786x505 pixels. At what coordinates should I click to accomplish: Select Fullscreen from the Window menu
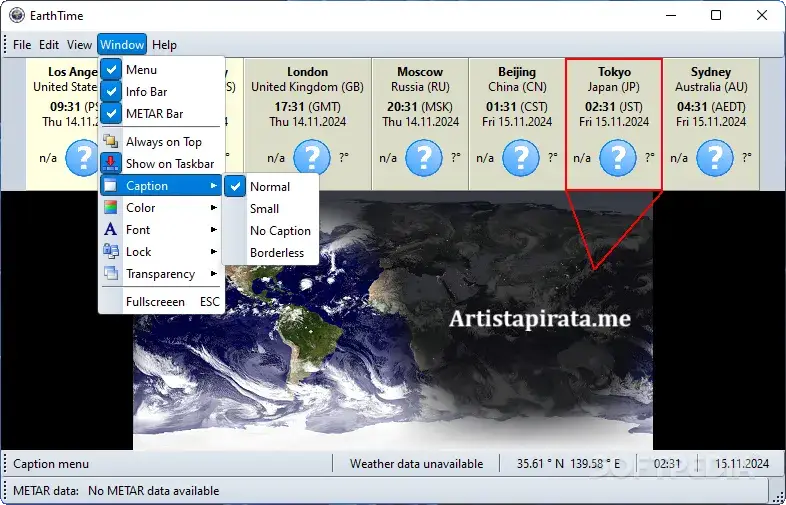[161, 301]
